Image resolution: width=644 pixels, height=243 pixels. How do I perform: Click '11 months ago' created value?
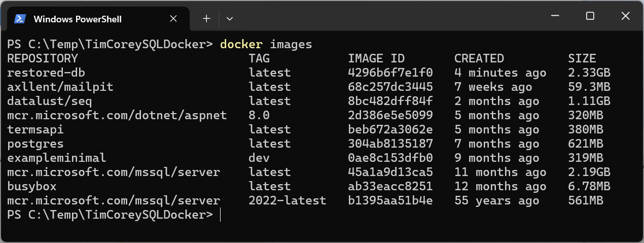click(500, 172)
